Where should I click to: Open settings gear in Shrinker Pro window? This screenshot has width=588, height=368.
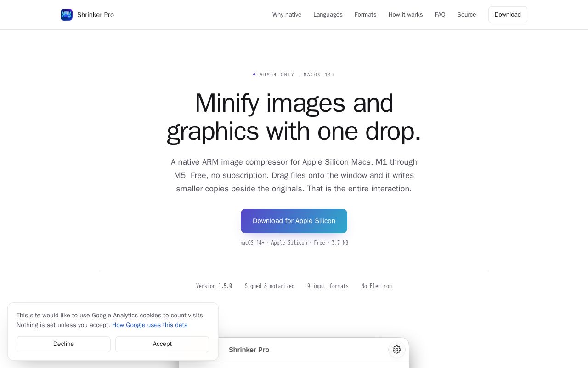click(x=397, y=350)
